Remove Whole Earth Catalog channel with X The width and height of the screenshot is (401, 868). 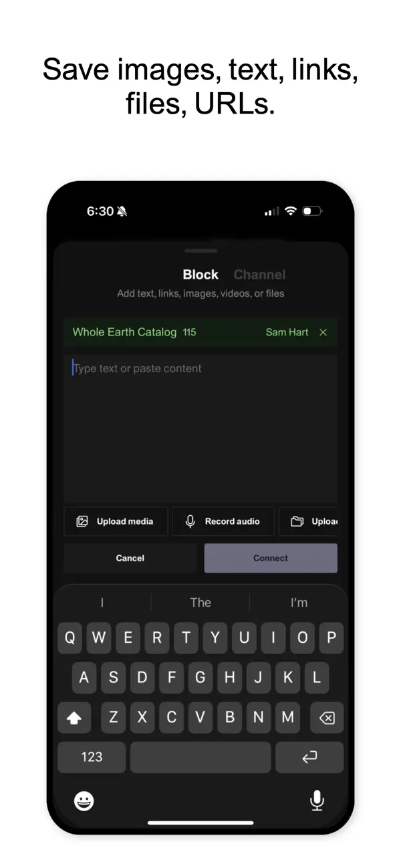pos(323,332)
